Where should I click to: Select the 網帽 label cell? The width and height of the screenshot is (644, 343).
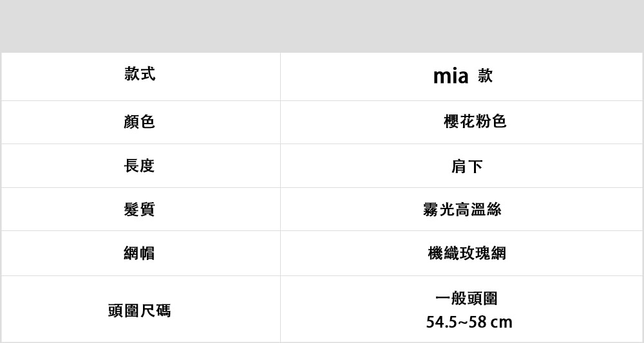(x=140, y=254)
